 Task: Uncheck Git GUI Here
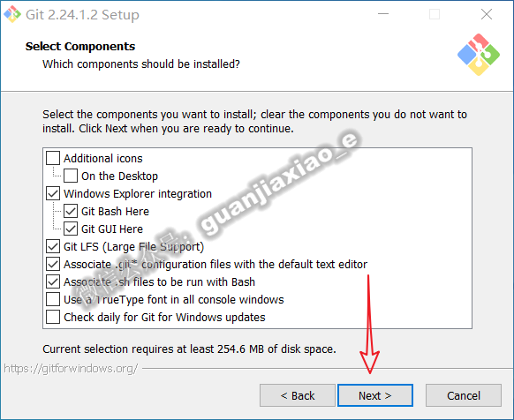click(71, 229)
